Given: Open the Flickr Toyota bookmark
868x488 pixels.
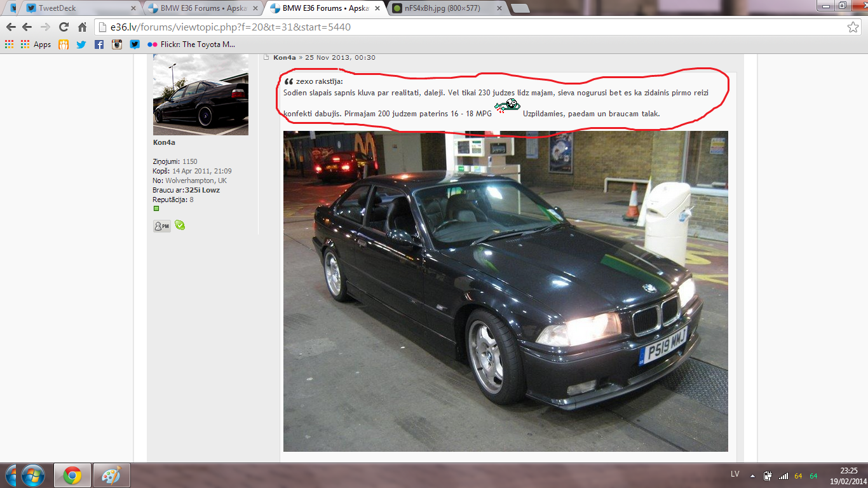Looking at the screenshot, I should coord(191,44).
